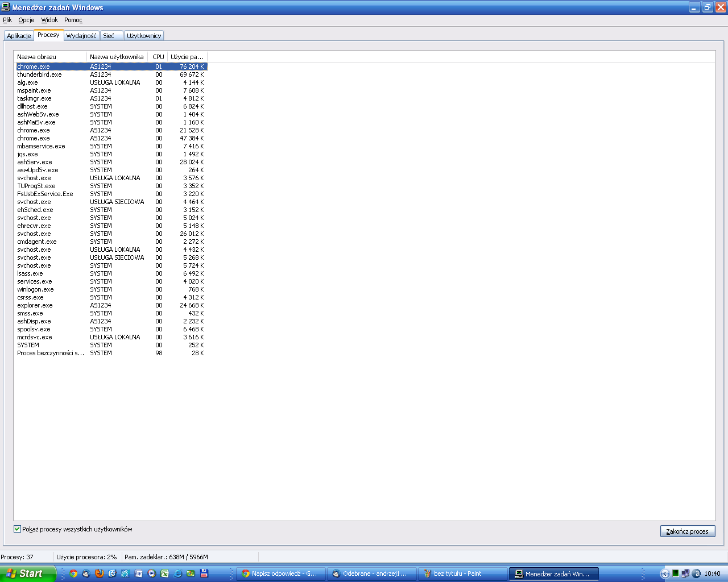Select the thunderbird.exe process row

point(111,74)
